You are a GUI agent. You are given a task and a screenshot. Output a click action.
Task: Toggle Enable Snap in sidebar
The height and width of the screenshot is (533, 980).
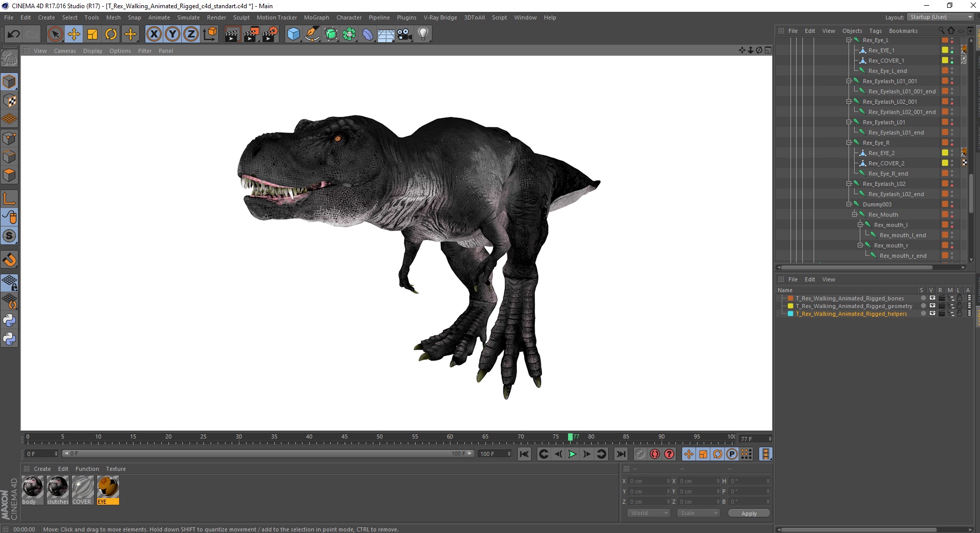tap(9, 260)
